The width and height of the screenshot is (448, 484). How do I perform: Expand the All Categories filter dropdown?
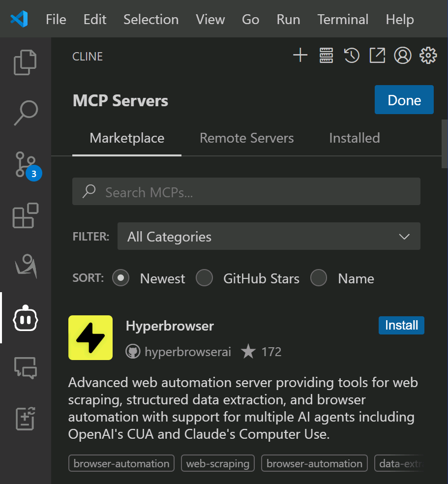[269, 237]
